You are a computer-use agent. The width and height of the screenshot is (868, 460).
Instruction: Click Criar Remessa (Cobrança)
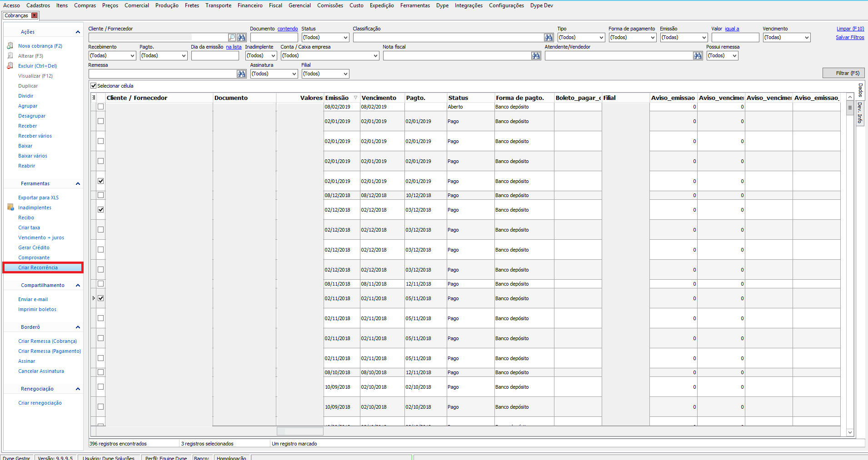(x=48, y=341)
